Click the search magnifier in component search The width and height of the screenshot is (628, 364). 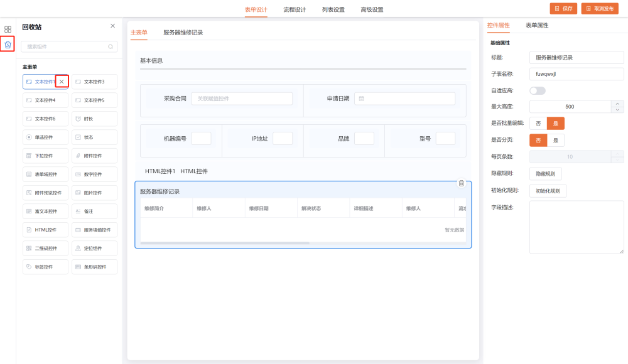(x=111, y=46)
